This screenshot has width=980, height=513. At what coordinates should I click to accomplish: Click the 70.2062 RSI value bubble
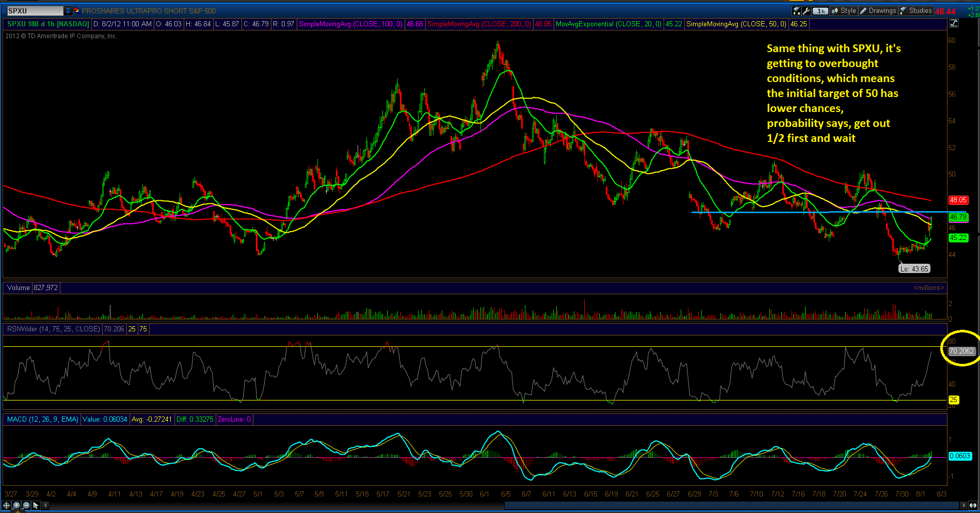pyautogui.click(x=961, y=351)
